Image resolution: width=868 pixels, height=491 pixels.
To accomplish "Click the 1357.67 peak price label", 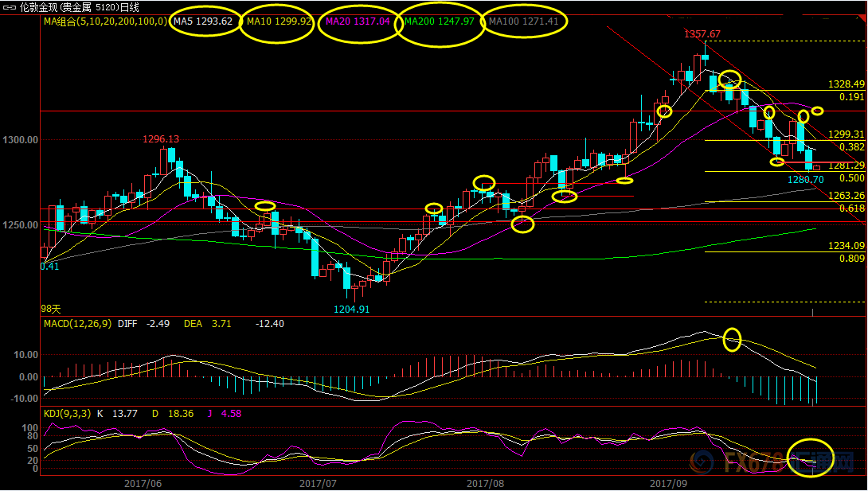I will click(702, 34).
